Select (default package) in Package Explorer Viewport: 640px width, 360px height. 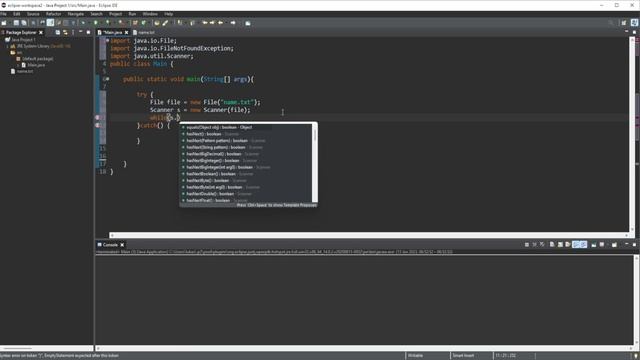pos(35,59)
